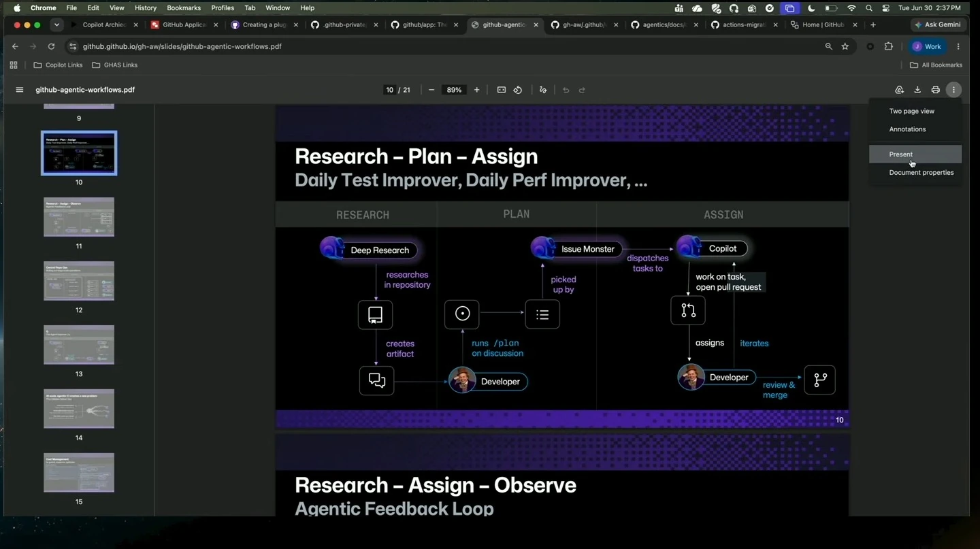Open Document properties

[x=915, y=173]
